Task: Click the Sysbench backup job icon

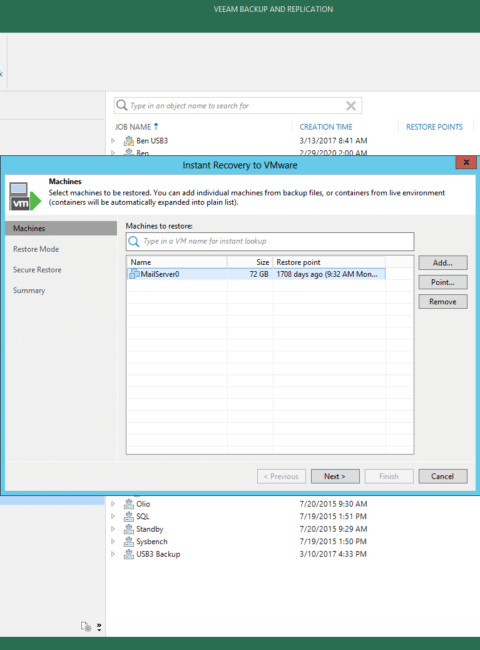Action: point(128,541)
